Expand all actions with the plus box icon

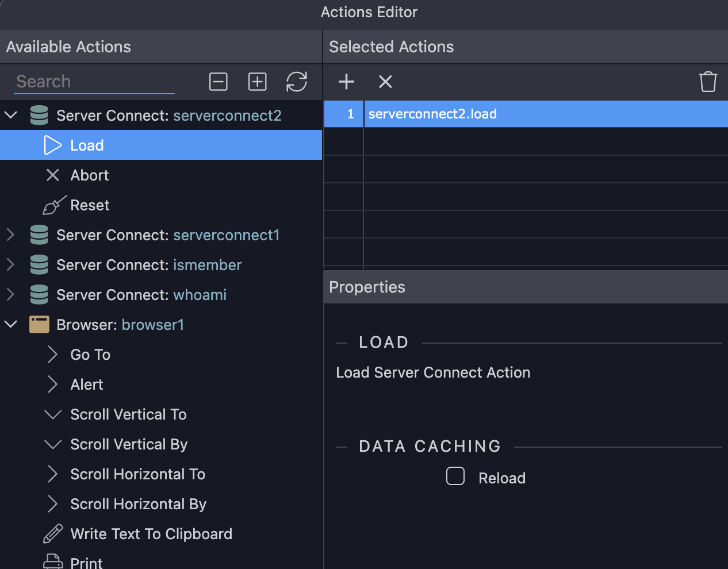[257, 82]
